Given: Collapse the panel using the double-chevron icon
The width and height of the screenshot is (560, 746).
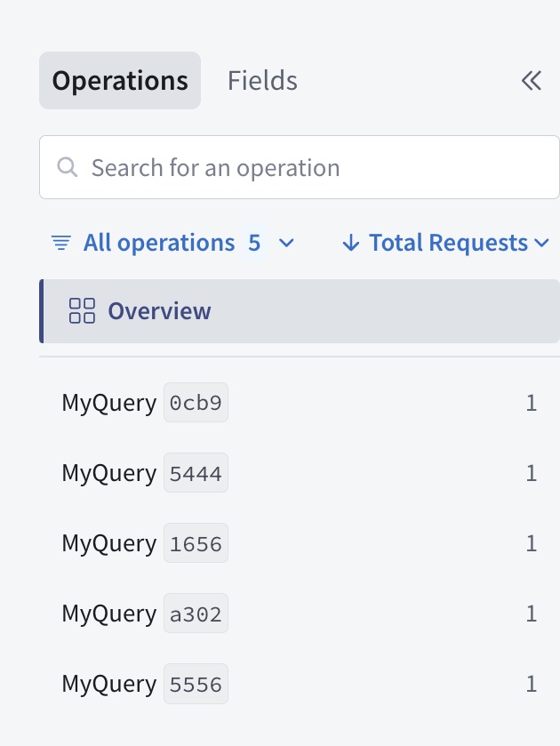Looking at the screenshot, I should point(531,79).
